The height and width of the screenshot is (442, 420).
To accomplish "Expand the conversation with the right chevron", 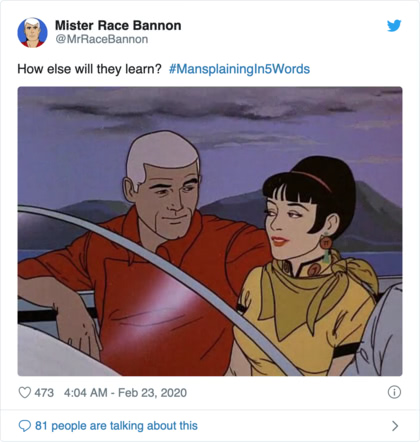I will coord(395,426).
